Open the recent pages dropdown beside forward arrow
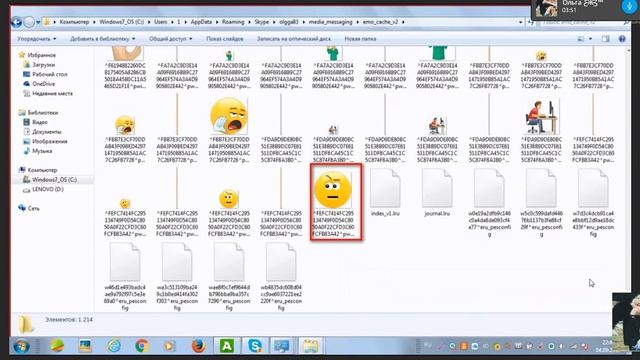This screenshot has height=360, width=640. tap(38, 22)
